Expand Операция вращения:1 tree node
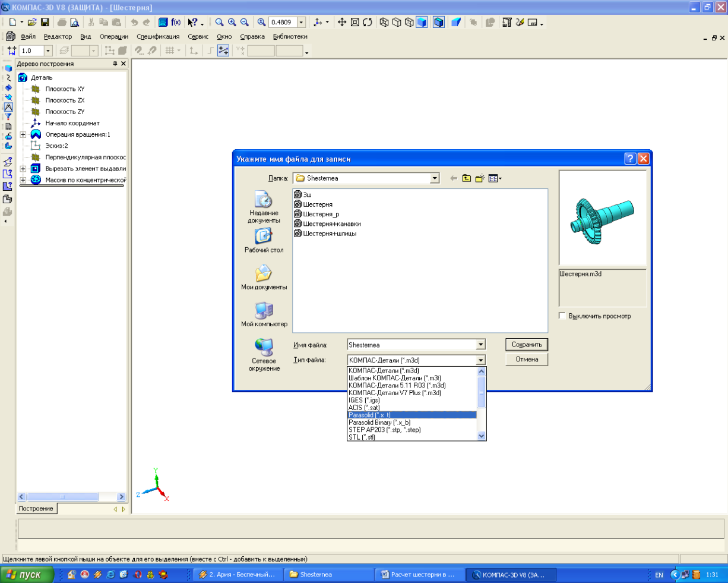728x583 pixels. pos(23,134)
